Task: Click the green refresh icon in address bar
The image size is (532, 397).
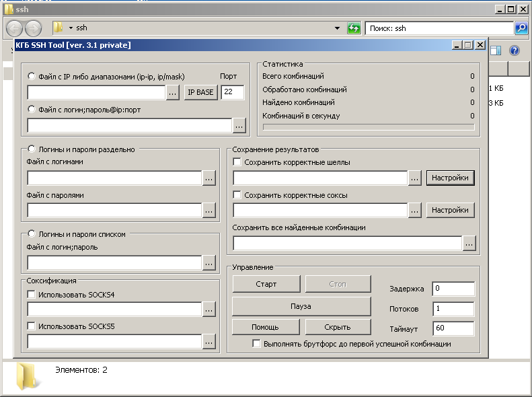Action: coord(354,28)
